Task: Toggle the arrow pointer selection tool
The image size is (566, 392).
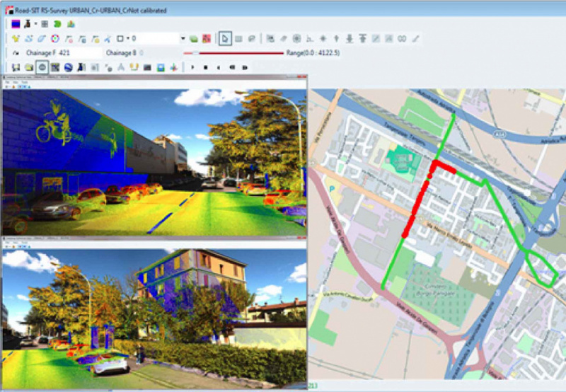Action: pyautogui.click(x=224, y=38)
